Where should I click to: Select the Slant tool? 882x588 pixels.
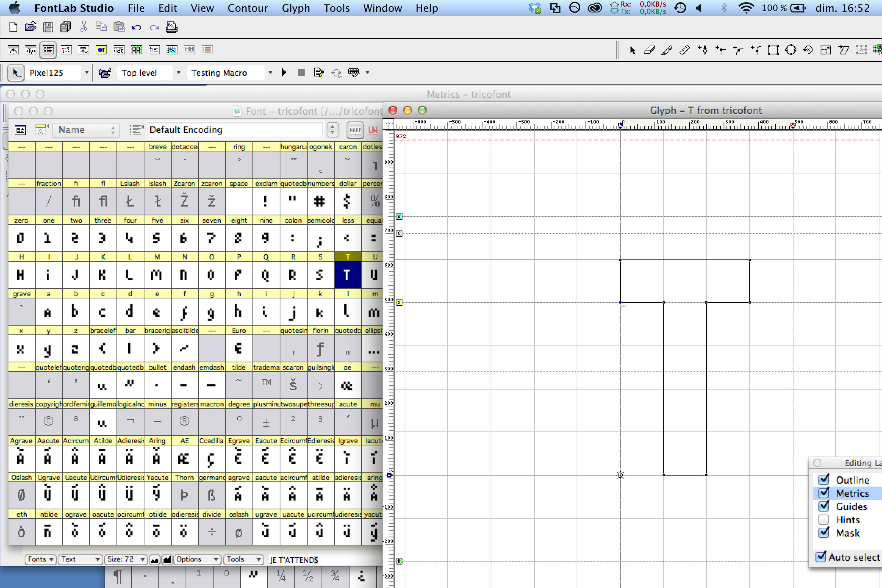(844, 50)
